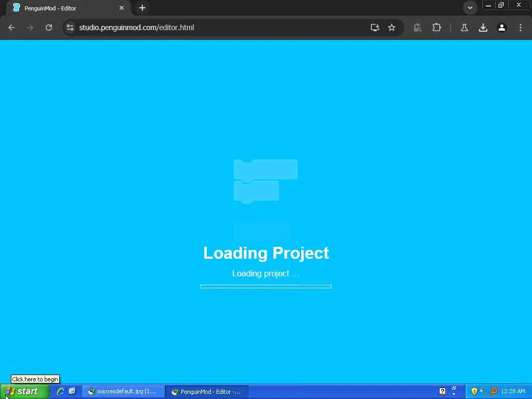
Task: Click the browser forward arrow
Action: (30, 28)
